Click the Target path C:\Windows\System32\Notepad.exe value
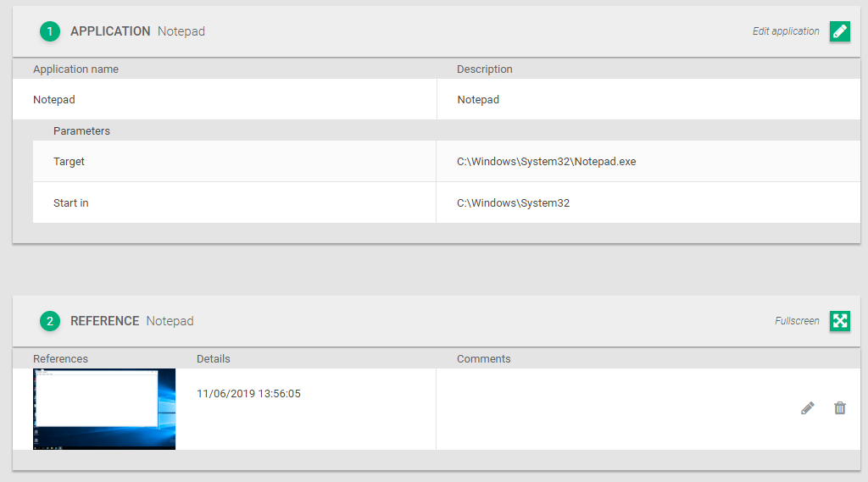The image size is (868, 482). [547, 162]
